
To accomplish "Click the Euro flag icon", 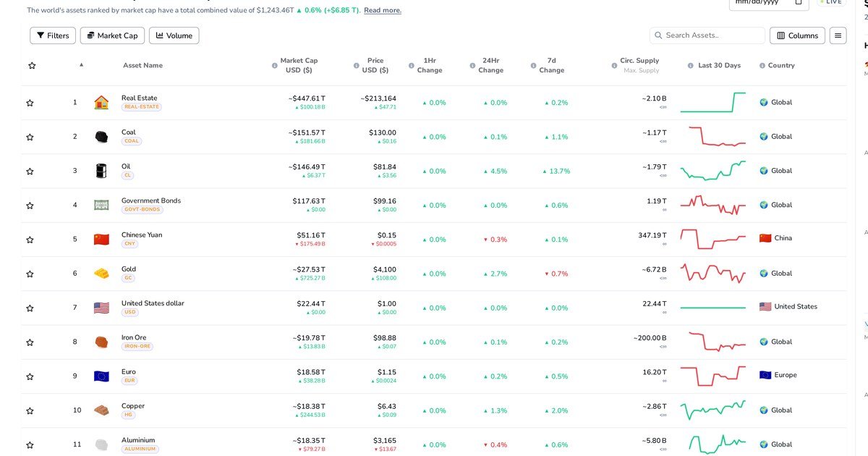I will [x=101, y=376].
